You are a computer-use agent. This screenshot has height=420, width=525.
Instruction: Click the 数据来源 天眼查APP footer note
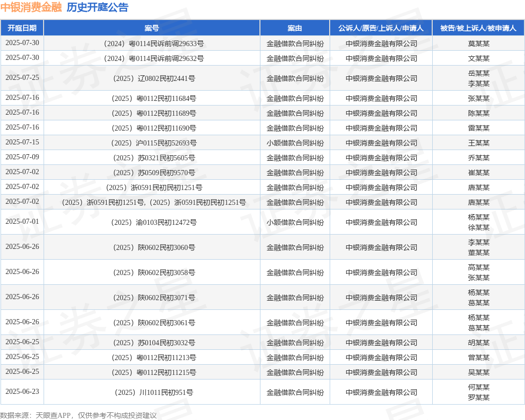click(x=78, y=415)
